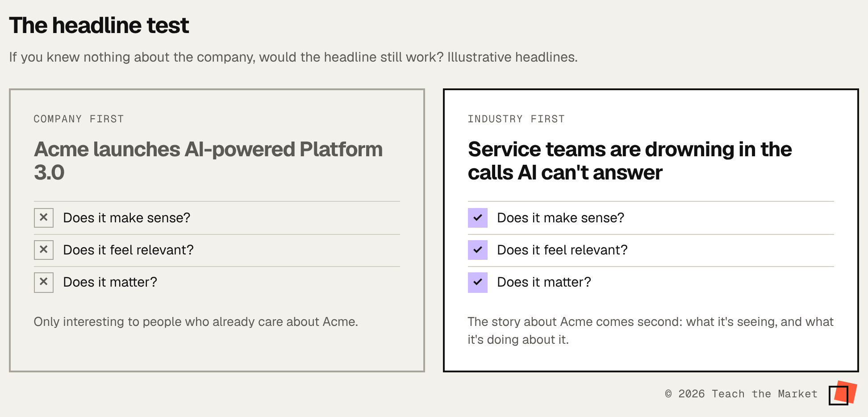Select headline 'Service teams are drowning in the calls'
This screenshot has height=417, width=868.
point(630,161)
